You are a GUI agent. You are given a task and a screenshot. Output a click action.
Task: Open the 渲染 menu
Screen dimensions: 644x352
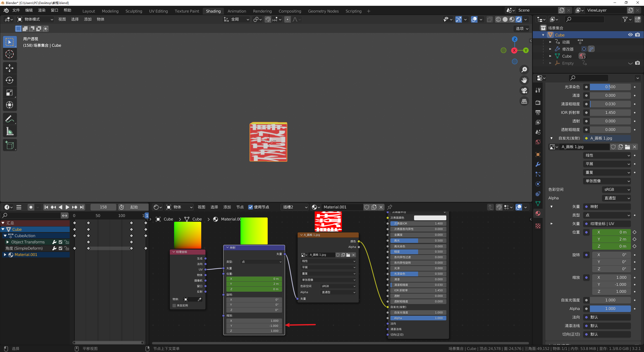click(42, 10)
